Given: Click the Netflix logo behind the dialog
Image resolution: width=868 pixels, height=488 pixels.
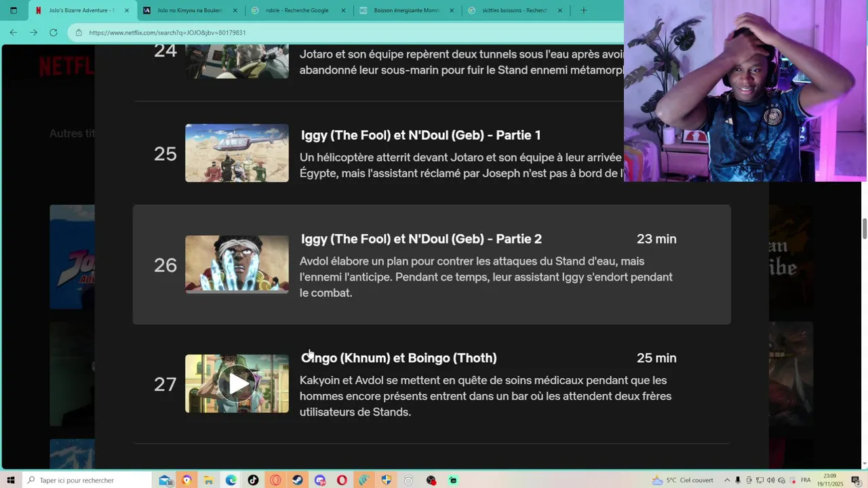Looking at the screenshot, I should coord(66,66).
